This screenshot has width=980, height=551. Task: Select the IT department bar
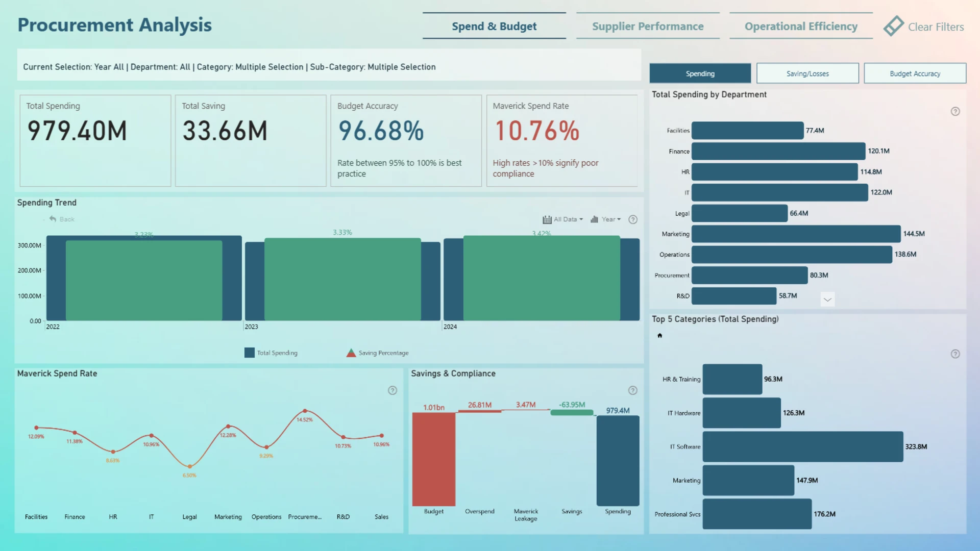(x=779, y=192)
